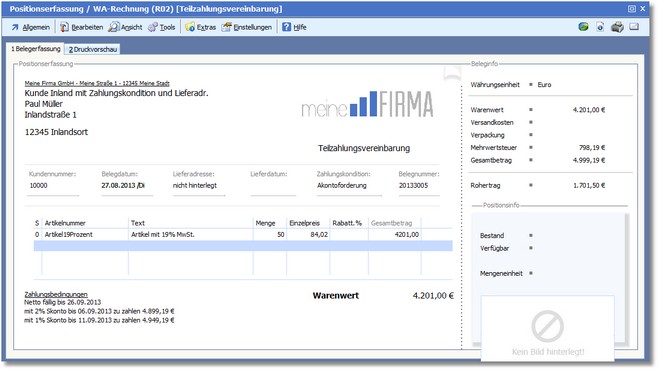Click the Ansicht magnifier icon
658x370 pixels.
[113, 27]
